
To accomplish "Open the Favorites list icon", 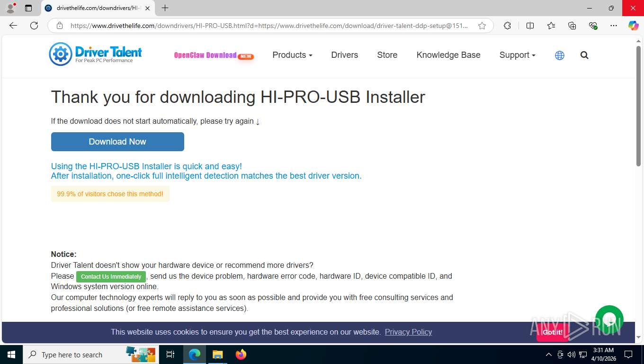I will [551, 26].
